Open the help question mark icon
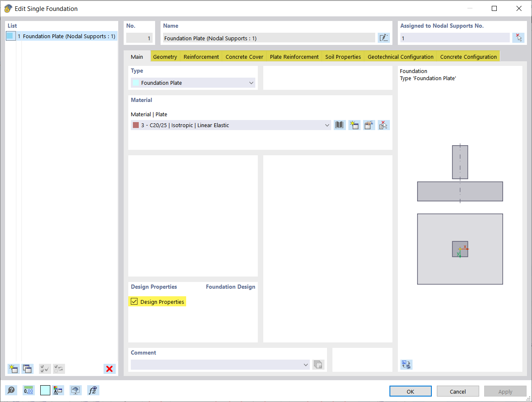Screen dimensions: 532x402 pos(11,390)
